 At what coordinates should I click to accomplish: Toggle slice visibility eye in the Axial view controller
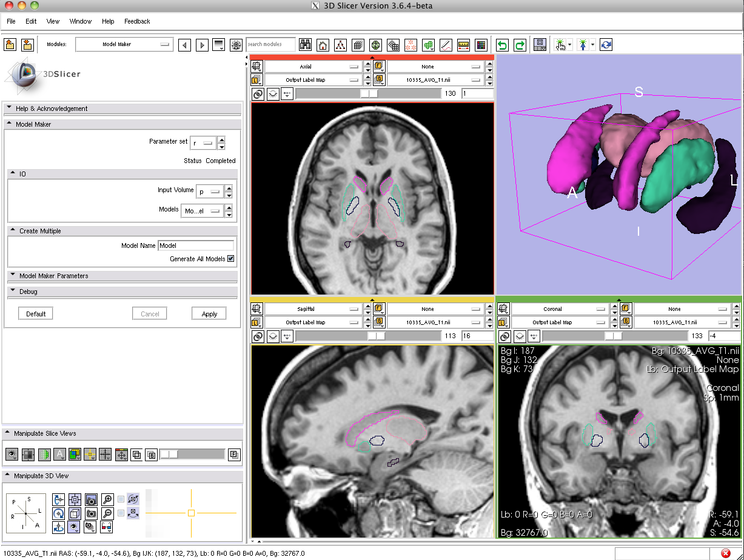click(x=272, y=94)
